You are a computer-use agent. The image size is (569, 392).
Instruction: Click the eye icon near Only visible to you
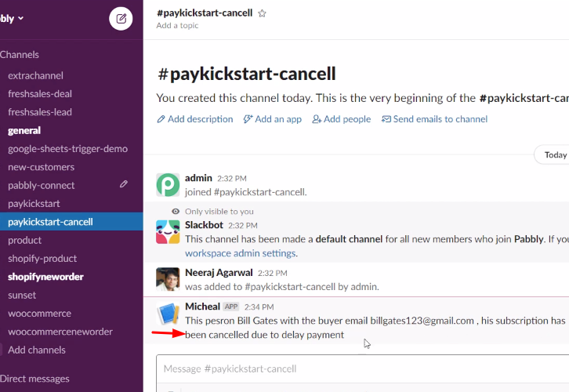point(176,211)
